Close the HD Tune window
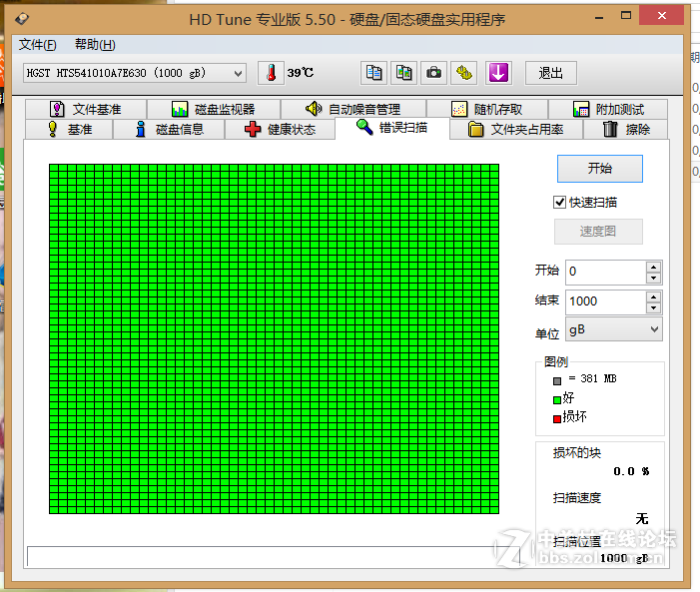Image resolution: width=700 pixels, height=592 pixels. pyautogui.click(x=662, y=16)
